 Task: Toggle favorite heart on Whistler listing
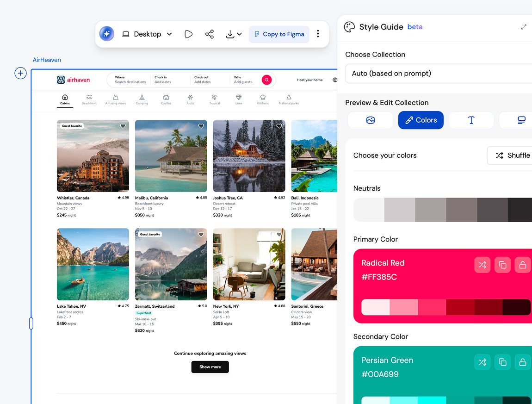(x=123, y=126)
